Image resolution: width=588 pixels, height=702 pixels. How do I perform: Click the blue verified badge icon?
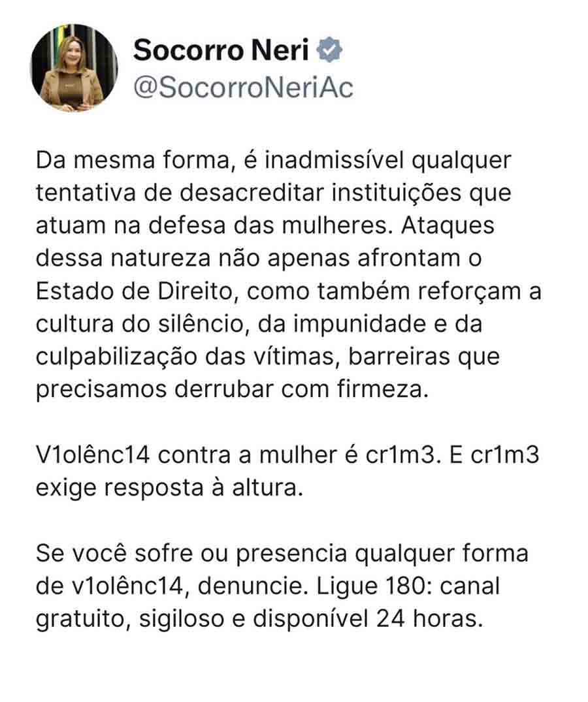point(329,49)
